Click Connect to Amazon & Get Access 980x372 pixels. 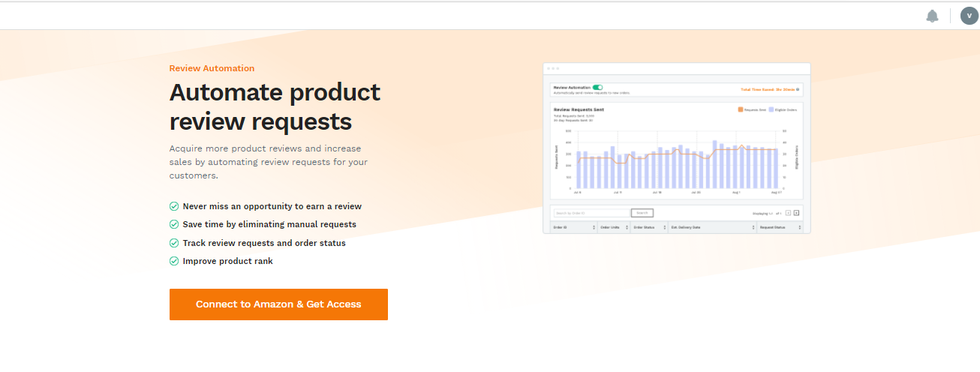point(278,304)
